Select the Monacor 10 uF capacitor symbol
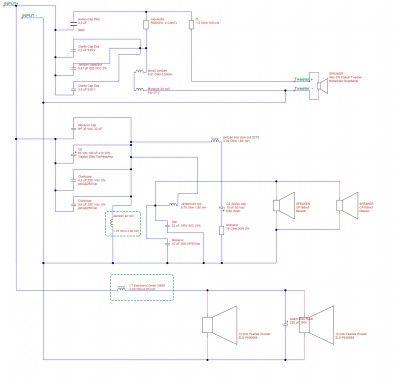 (x=168, y=244)
